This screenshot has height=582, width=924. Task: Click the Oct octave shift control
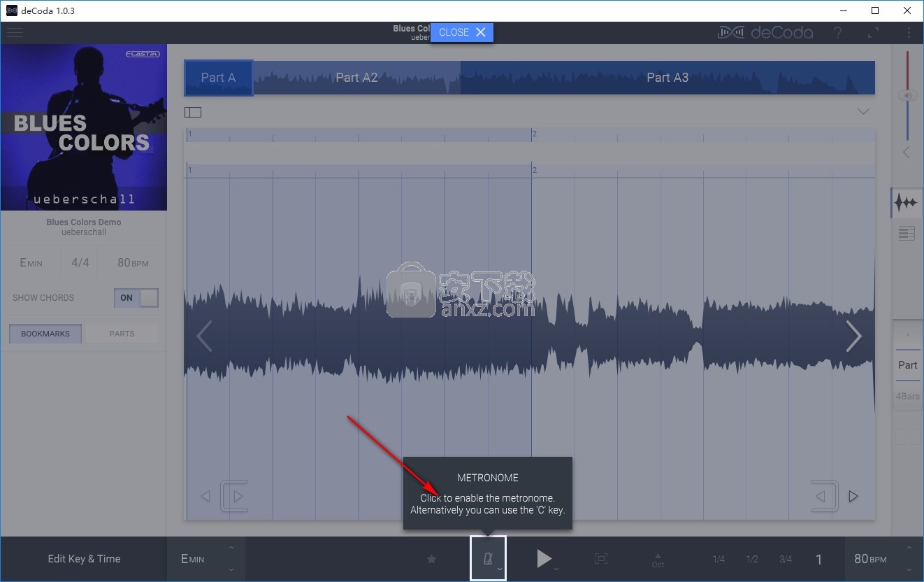click(x=658, y=560)
